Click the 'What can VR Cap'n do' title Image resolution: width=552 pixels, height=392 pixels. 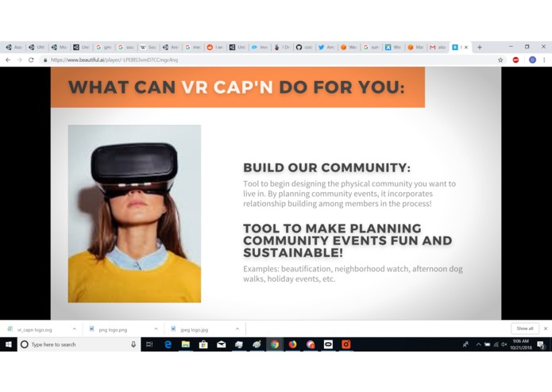[x=236, y=87]
